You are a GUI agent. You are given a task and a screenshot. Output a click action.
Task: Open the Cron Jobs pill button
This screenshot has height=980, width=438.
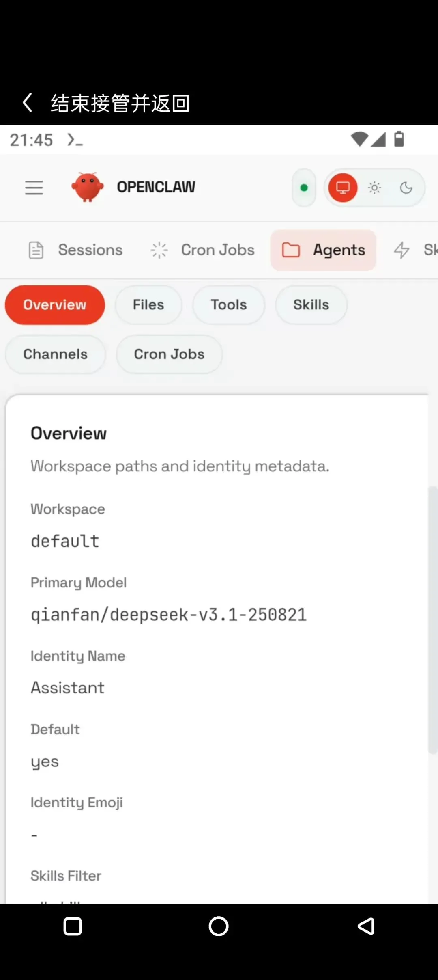pos(169,354)
